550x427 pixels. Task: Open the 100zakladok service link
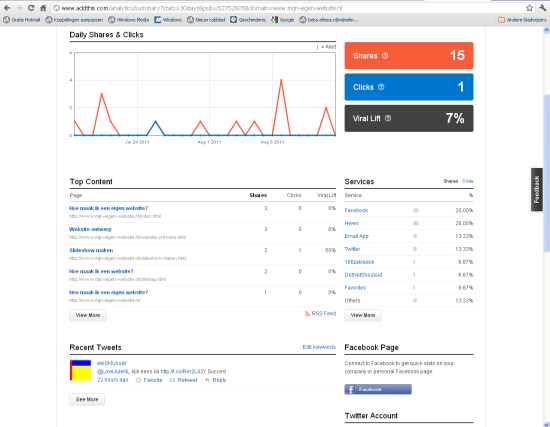360,262
